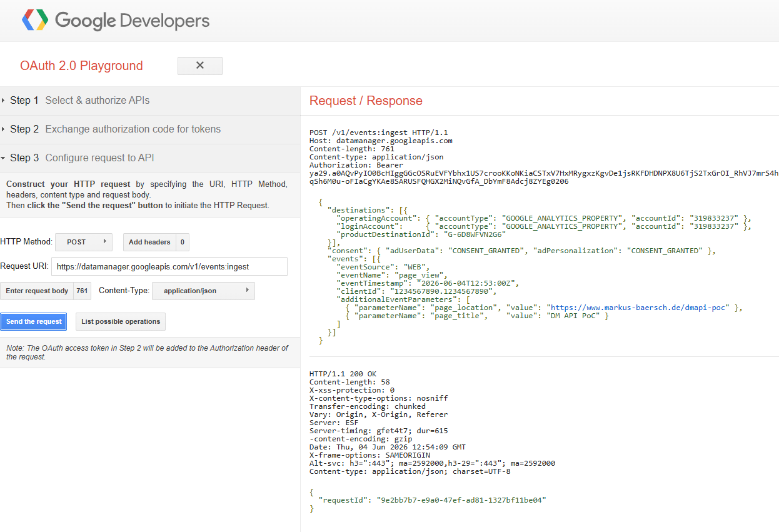Click the OAuth 2.0 Playground title
The height and width of the screenshot is (532, 779).
point(81,66)
